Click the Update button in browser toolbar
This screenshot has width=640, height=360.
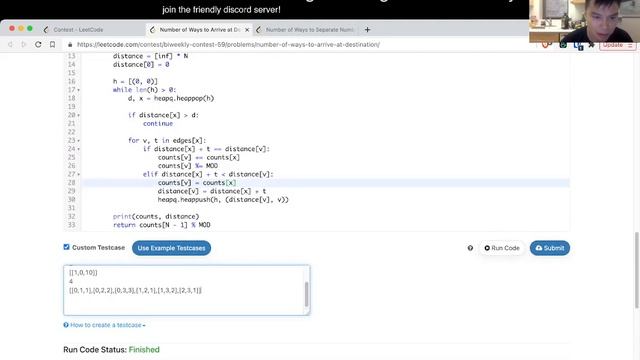[x=617, y=45]
